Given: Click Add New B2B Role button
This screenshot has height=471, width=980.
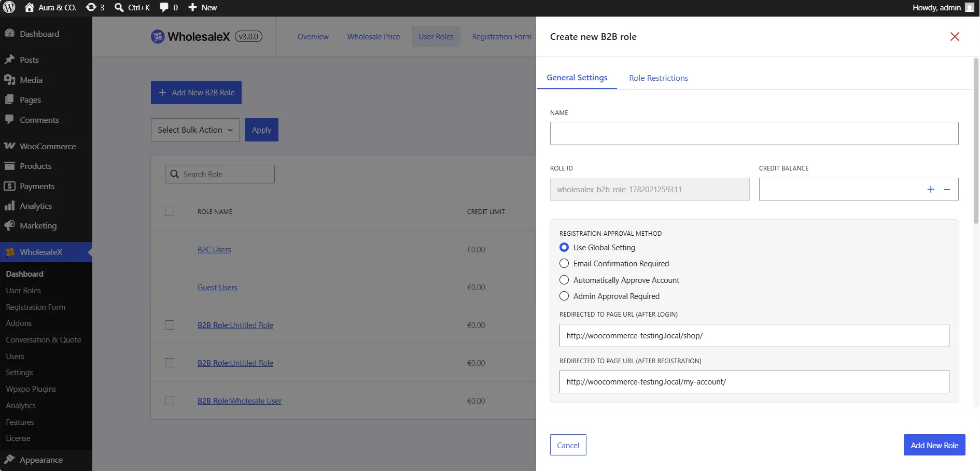Looking at the screenshot, I should [x=196, y=92].
